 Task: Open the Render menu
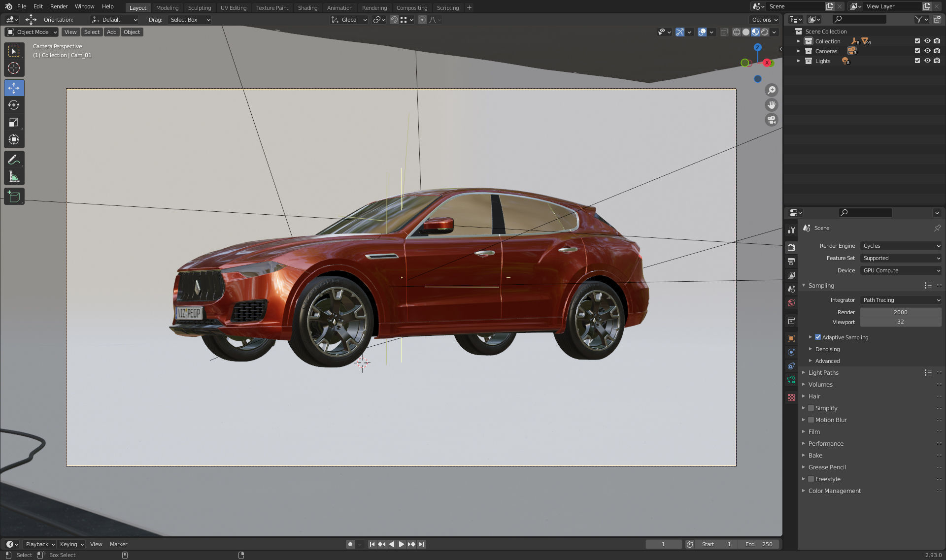pyautogui.click(x=59, y=6)
